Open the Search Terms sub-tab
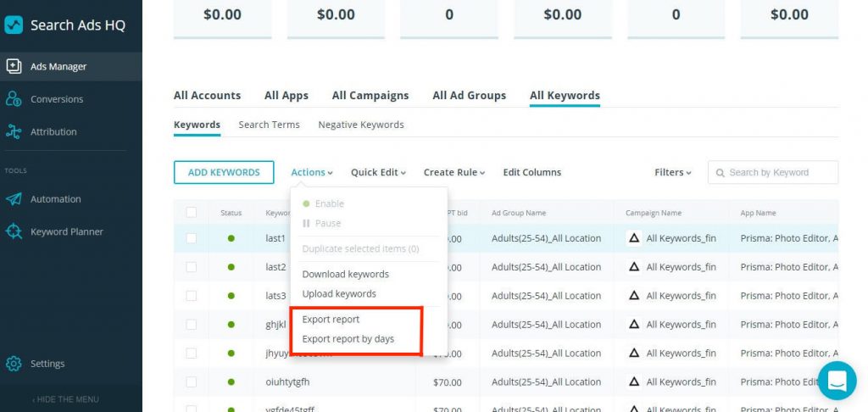The image size is (868, 412). (269, 125)
